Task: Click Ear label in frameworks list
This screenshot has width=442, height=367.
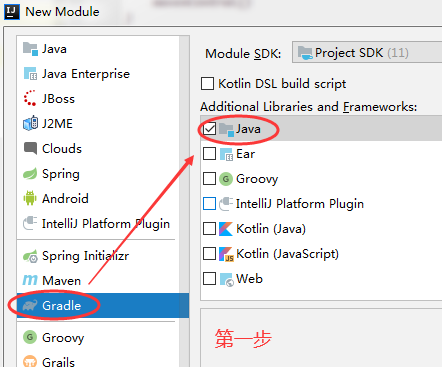Action: (x=246, y=154)
